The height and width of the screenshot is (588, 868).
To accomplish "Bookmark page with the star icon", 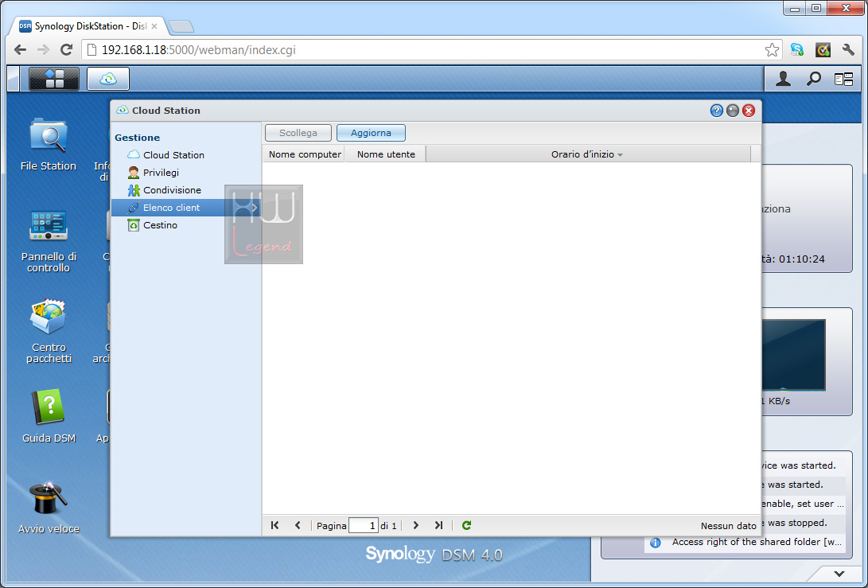I will [x=772, y=50].
